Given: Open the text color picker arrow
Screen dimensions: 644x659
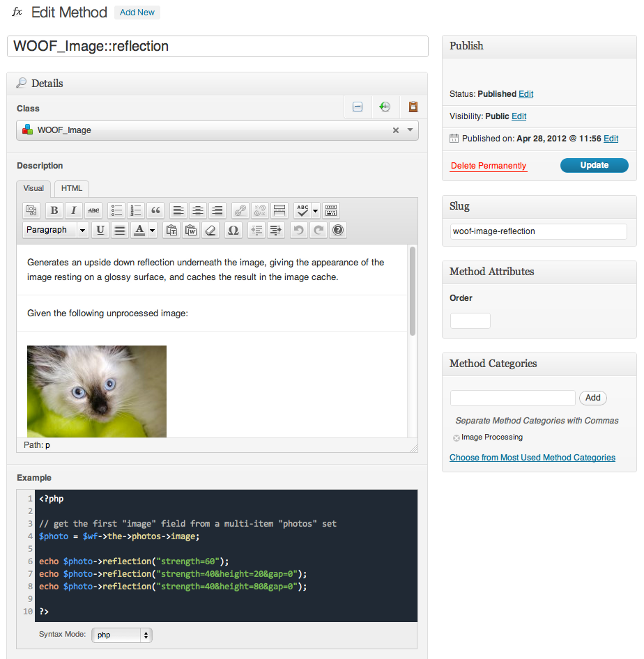Looking at the screenshot, I should tap(152, 230).
